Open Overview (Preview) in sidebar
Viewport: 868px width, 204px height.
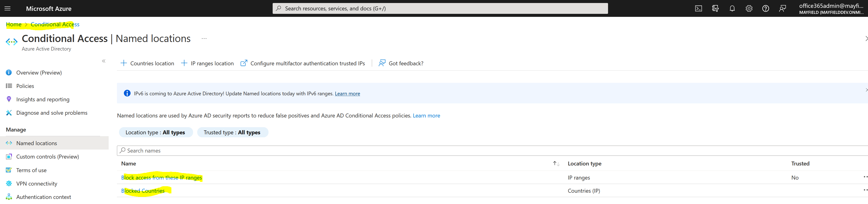39,72
